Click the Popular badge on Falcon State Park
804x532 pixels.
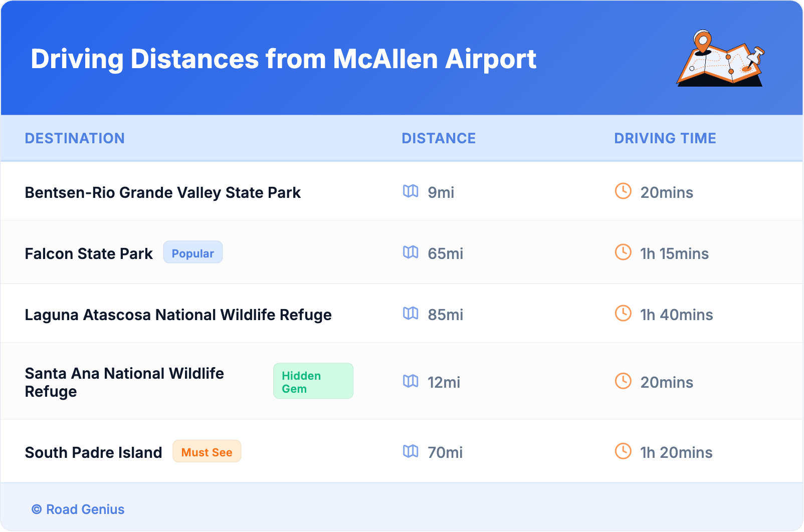click(x=193, y=252)
